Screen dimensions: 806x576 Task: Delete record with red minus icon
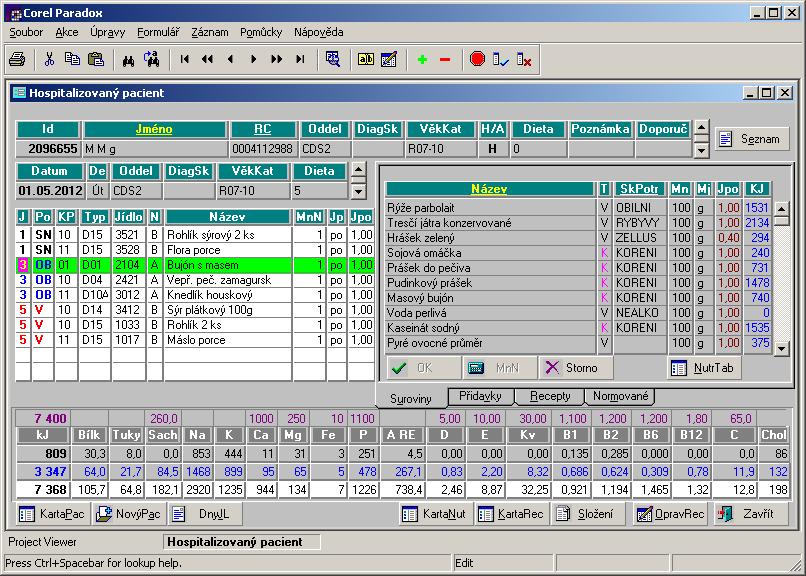[x=445, y=60]
